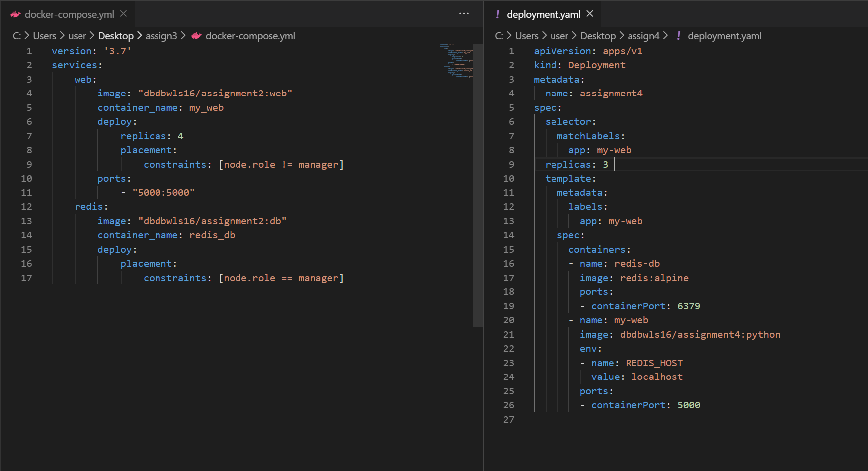Click "dbdbwls16/assignment2:db" image string
Screen dimensions: 868x471
pos(212,221)
